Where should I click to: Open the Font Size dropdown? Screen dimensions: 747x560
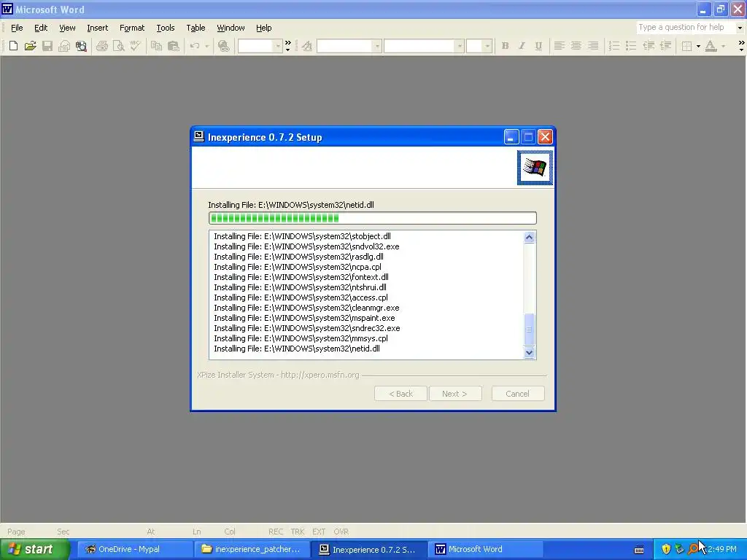click(x=487, y=46)
